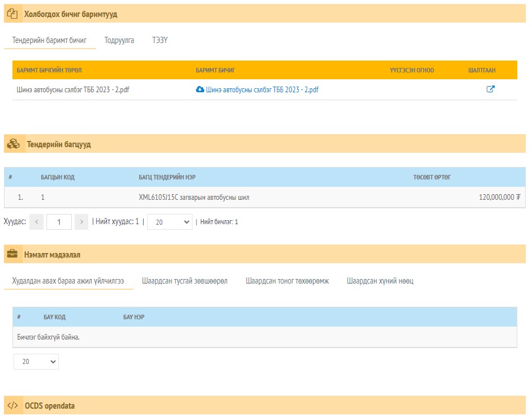Screen dimensions: 532x420
Task: Click the cloud download icon for the PDF
Action: [x=200, y=89]
